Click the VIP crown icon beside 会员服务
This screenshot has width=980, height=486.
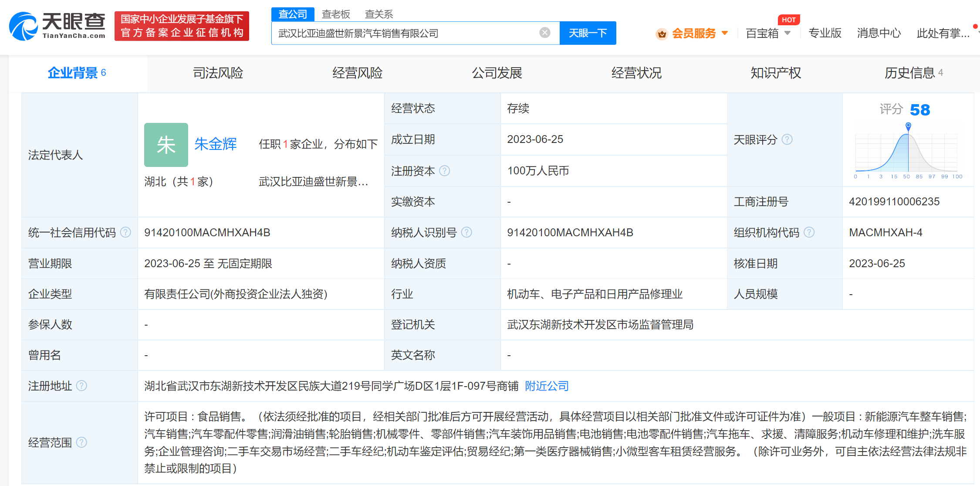[x=662, y=34]
